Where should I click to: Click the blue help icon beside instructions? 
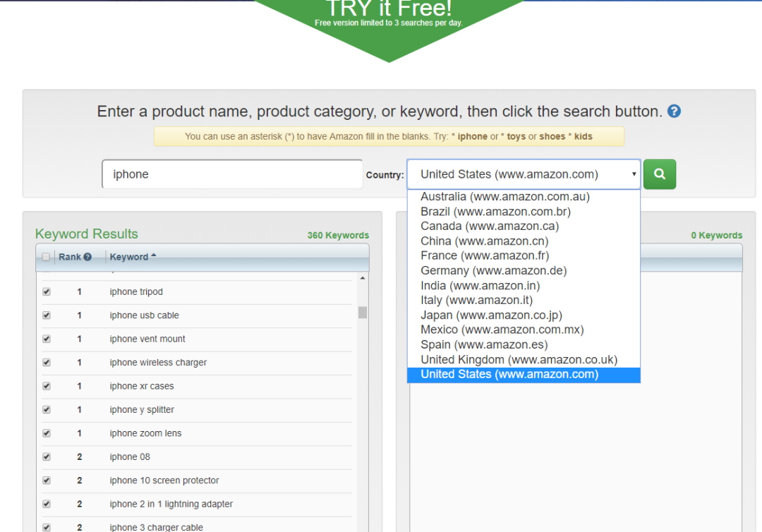click(674, 111)
